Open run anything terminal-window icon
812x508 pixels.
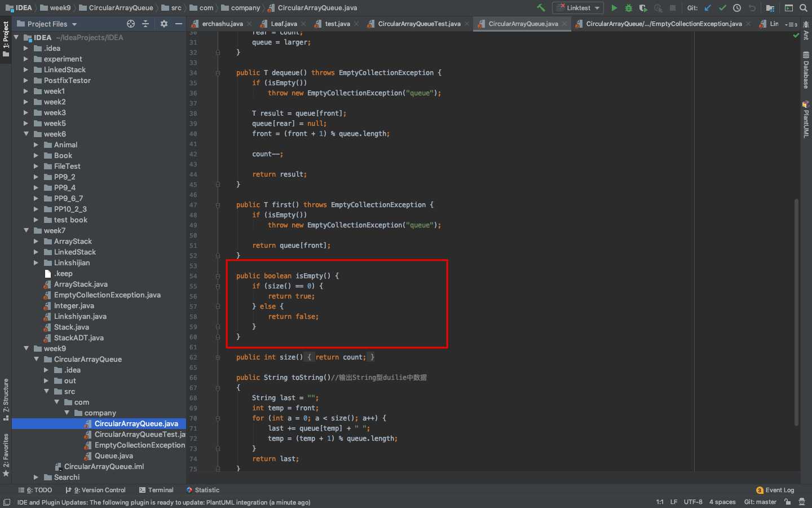789,8
